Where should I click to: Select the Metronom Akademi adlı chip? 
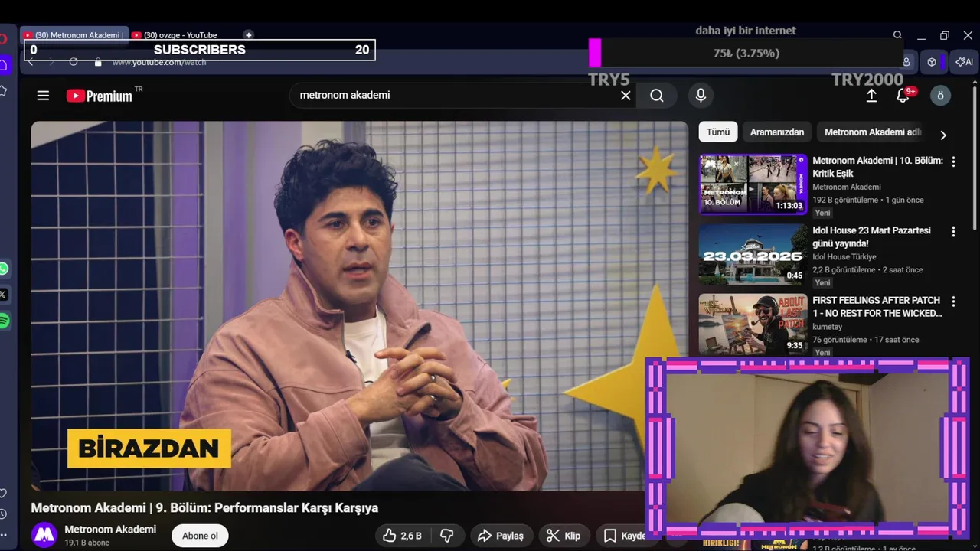pos(873,132)
